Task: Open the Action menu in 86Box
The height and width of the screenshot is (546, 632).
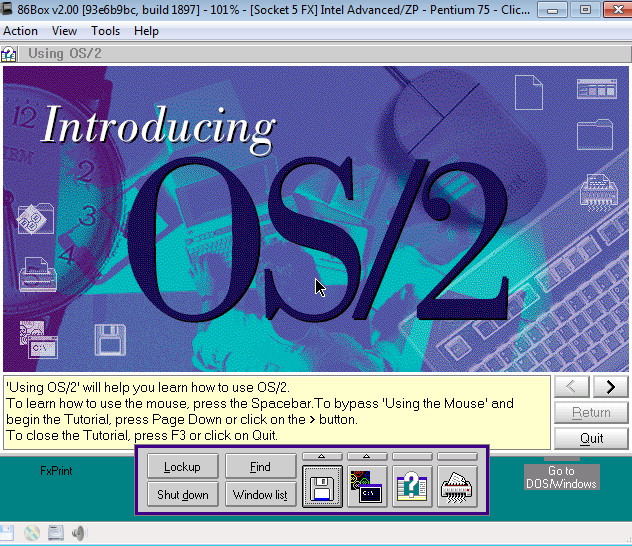Action: coord(21,31)
